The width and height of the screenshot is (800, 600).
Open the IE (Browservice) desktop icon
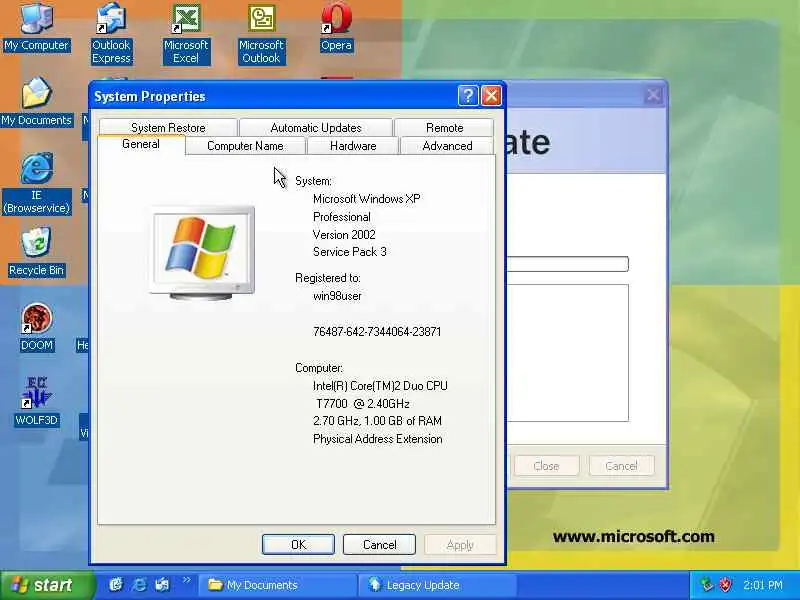tap(36, 184)
